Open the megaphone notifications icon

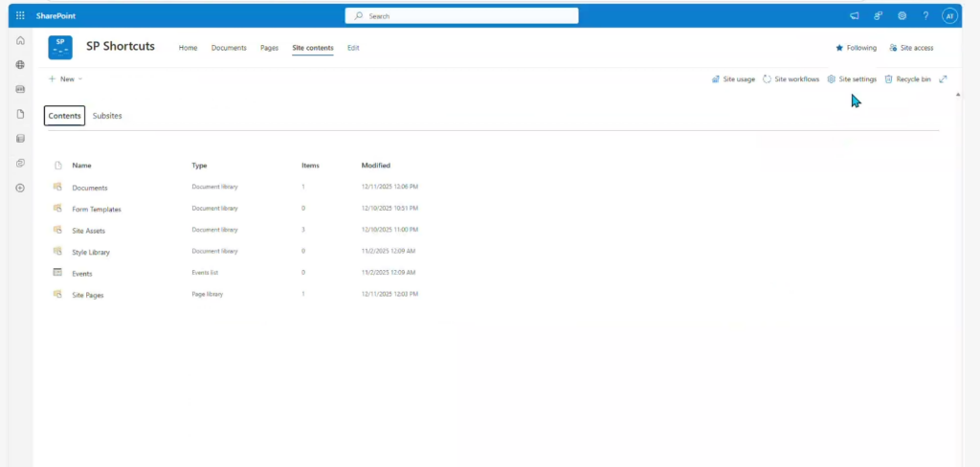[855, 15]
